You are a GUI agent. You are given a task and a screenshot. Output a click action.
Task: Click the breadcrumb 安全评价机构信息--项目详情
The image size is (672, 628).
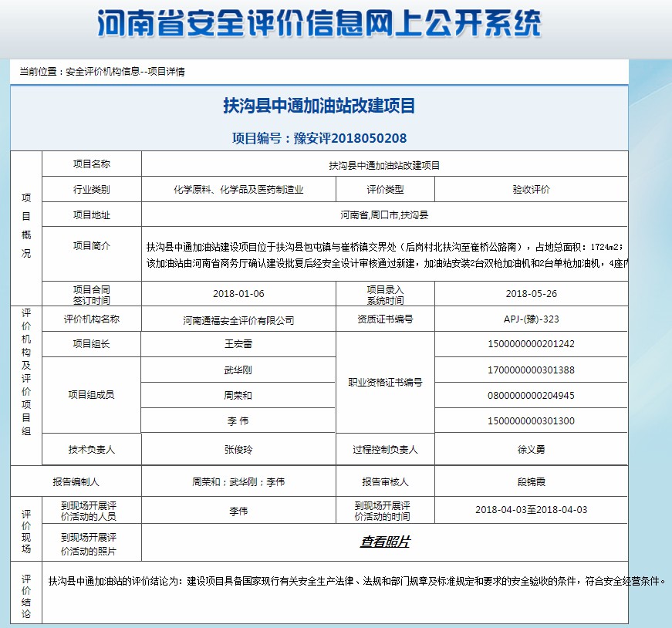pos(125,72)
